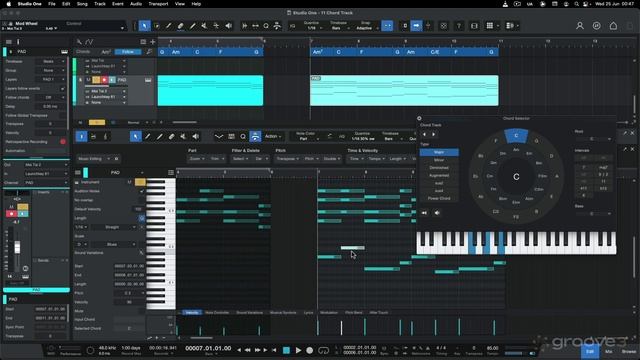Open the Music Editing preset dropdown

point(95,158)
